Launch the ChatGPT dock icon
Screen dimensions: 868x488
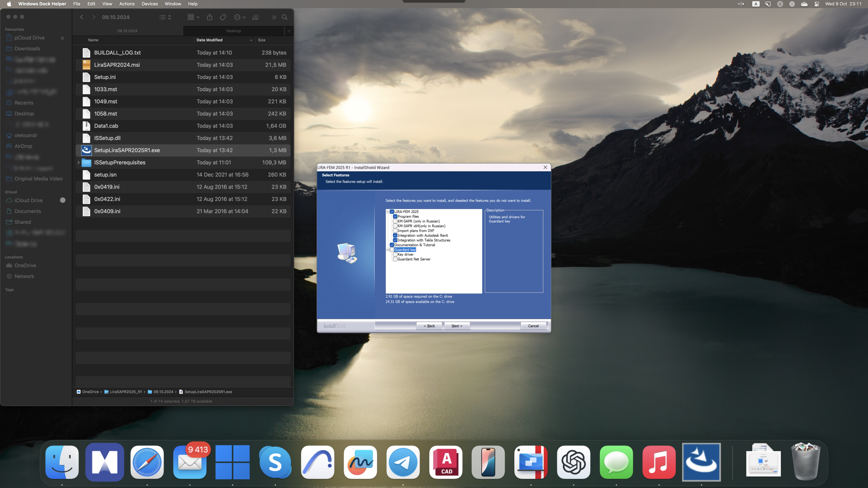pos(573,462)
